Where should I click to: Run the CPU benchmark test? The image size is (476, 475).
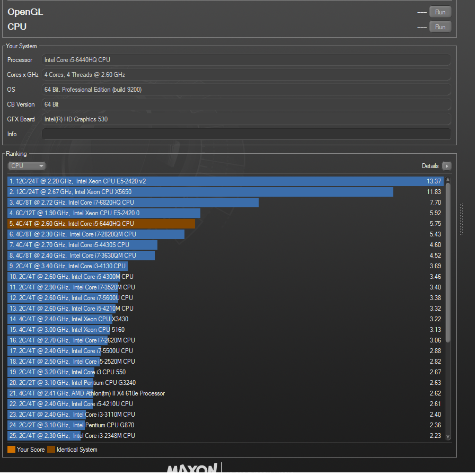[440, 27]
